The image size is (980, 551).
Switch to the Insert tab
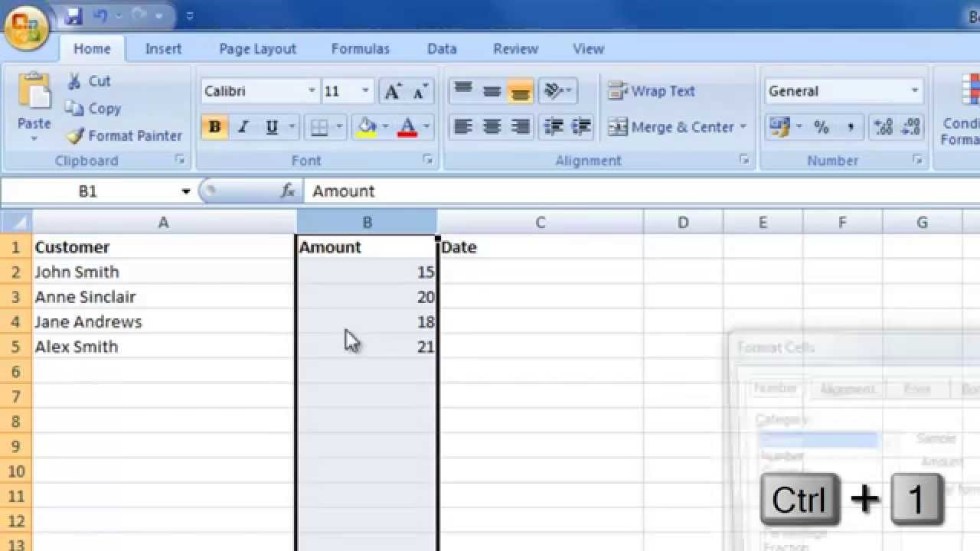coord(163,49)
